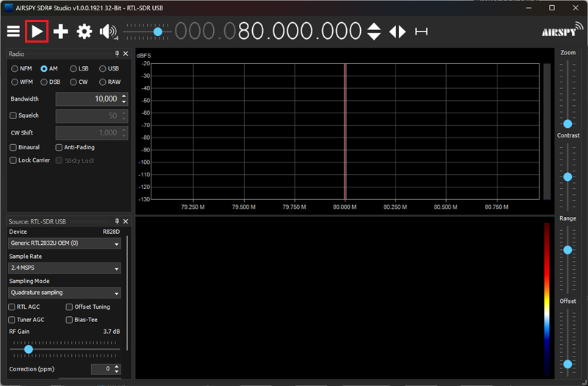Enable the Lock Carrier checkbox

click(13, 160)
